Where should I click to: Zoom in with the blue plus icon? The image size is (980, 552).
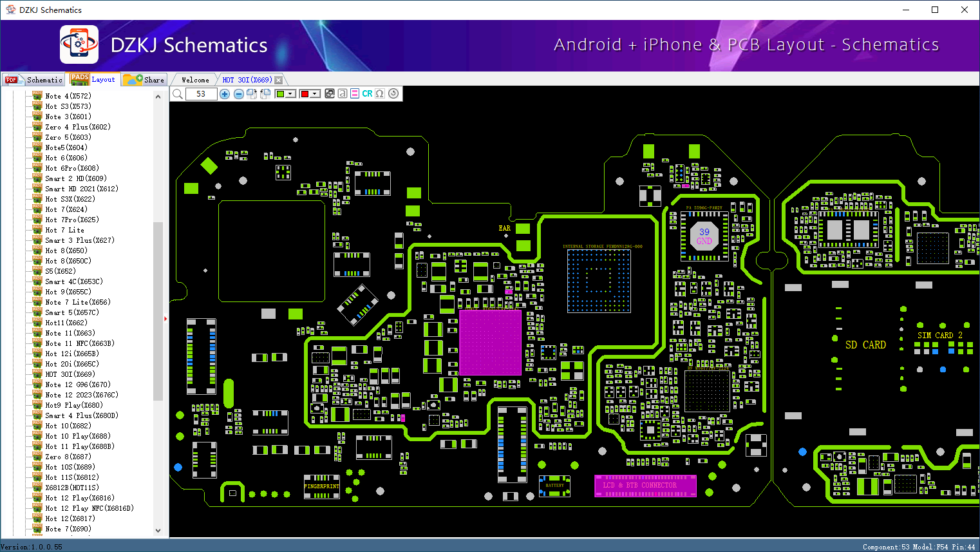225,94
